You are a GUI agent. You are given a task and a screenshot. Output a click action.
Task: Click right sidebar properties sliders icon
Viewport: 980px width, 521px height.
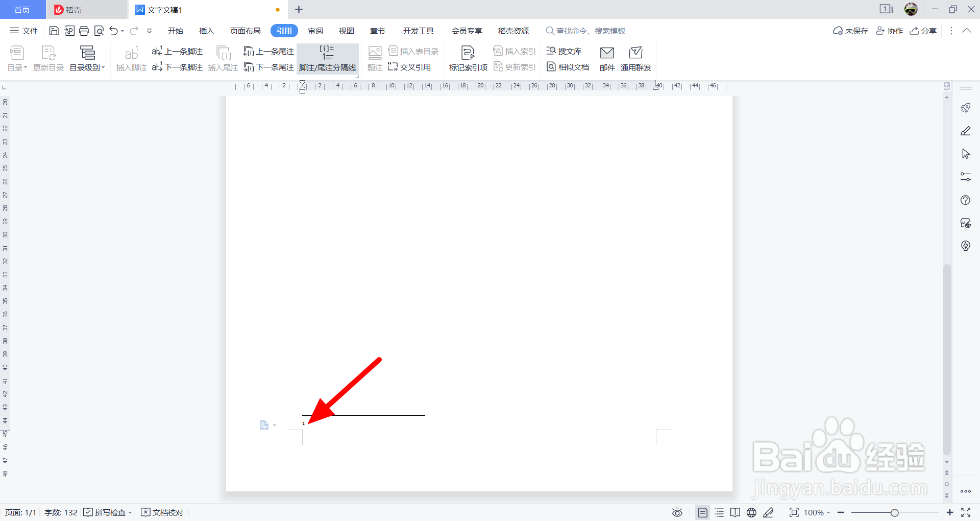click(x=966, y=177)
